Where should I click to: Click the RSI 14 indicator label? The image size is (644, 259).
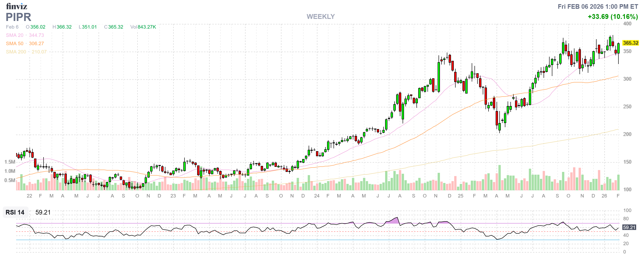[x=15, y=212]
